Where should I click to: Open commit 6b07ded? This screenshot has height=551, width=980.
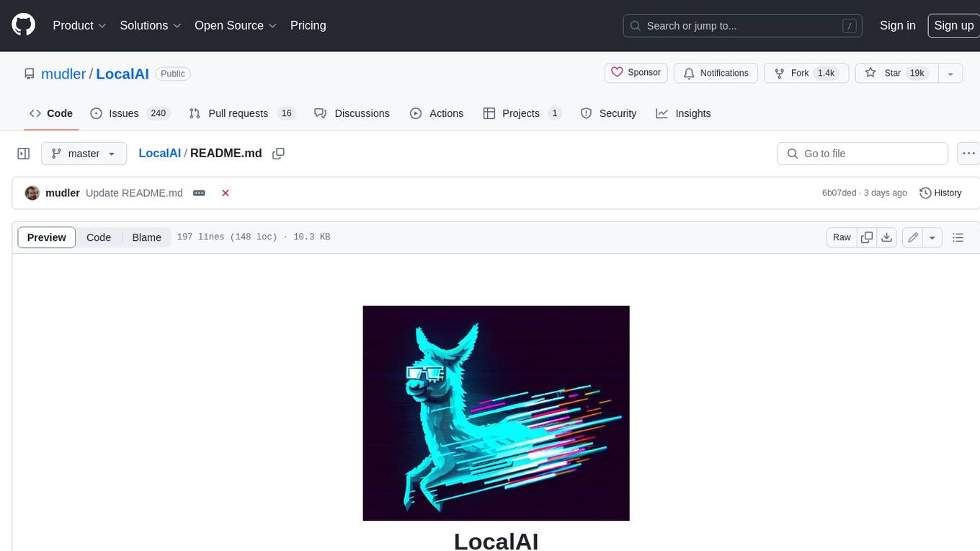tap(839, 193)
